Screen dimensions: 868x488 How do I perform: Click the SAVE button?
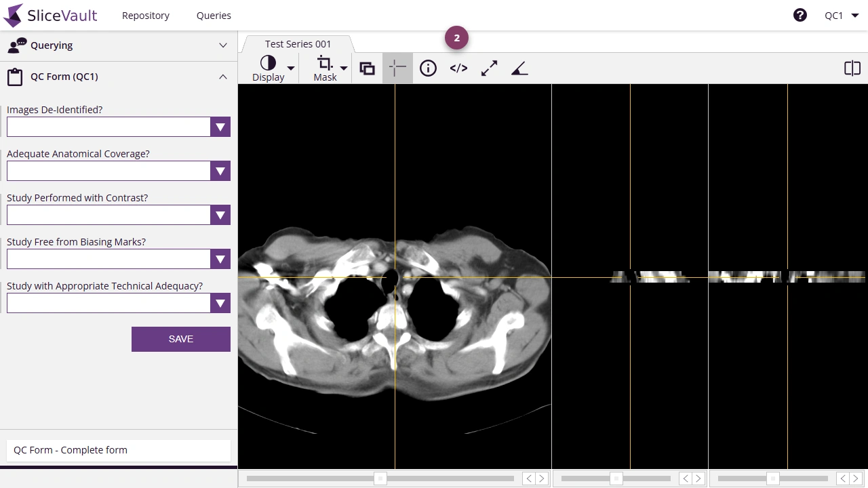180,339
